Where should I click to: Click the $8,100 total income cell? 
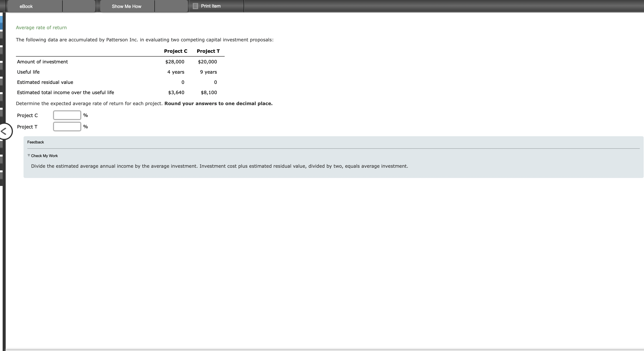pyautogui.click(x=209, y=93)
